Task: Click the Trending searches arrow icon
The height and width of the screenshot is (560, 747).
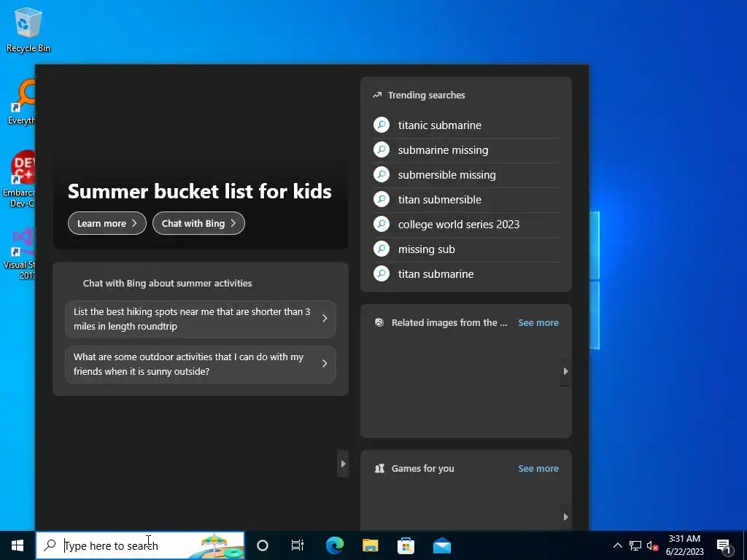Action: click(377, 95)
